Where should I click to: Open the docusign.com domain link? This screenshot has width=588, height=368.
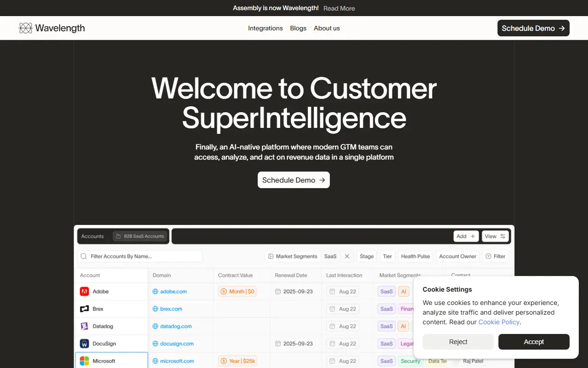(x=177, y=344)
